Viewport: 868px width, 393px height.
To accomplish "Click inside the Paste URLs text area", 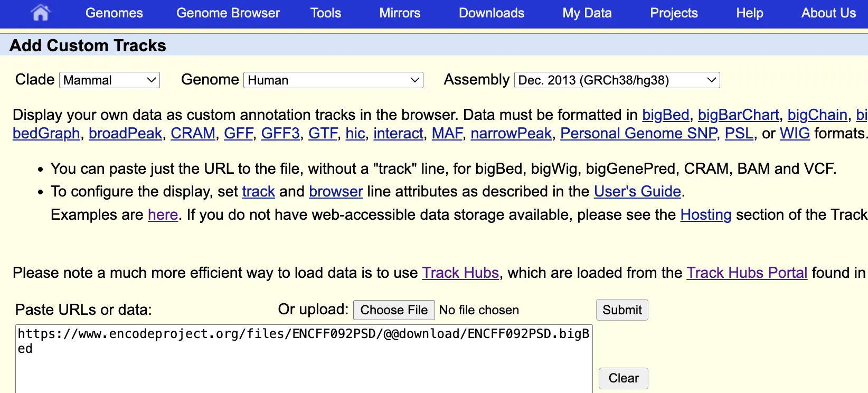I will [304, 364].
